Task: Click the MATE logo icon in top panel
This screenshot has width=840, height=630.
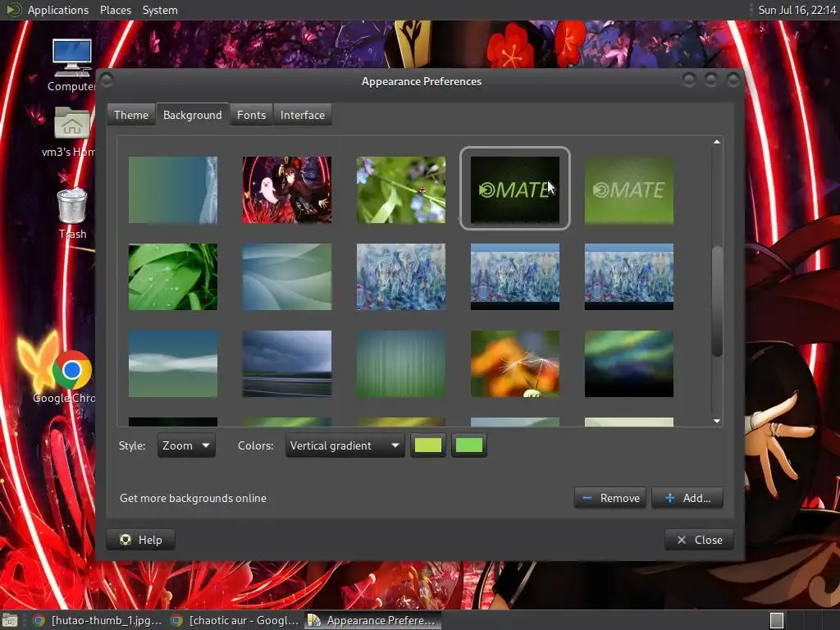Action: pyautogui.click(x=12, y=10)
